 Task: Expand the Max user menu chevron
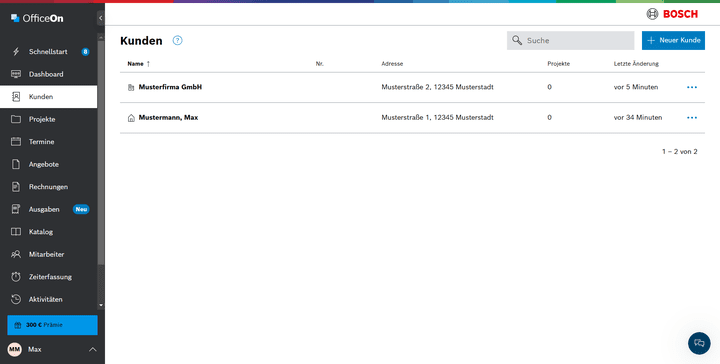[x=92, y=349]
